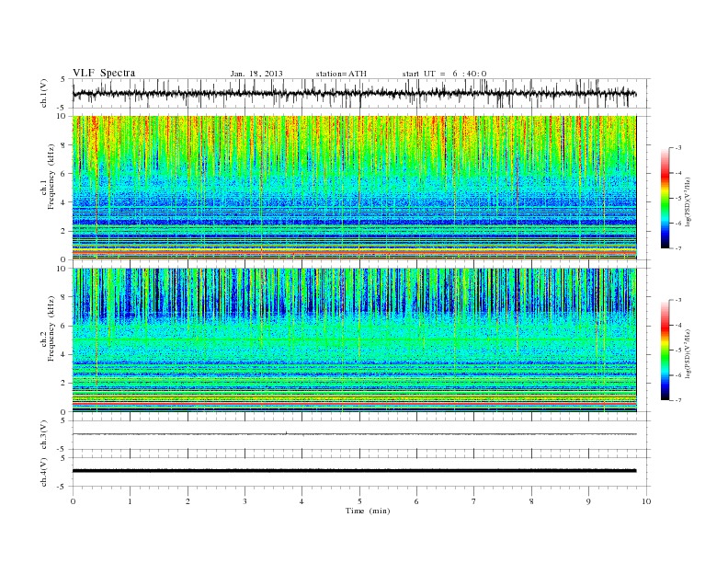Click the "ch.4(V)" axis label
The height and width of the screenshot is (563, 728).
point(43,472)
